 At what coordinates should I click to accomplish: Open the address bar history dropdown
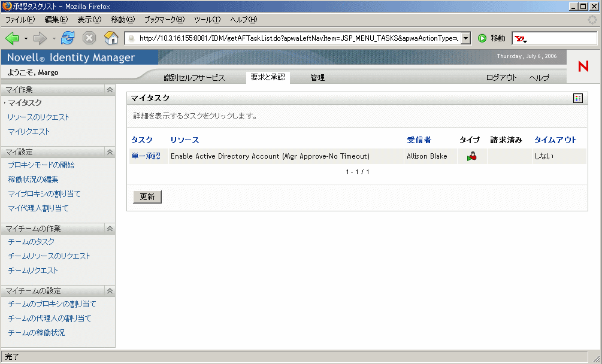click(x=464, y=38)
